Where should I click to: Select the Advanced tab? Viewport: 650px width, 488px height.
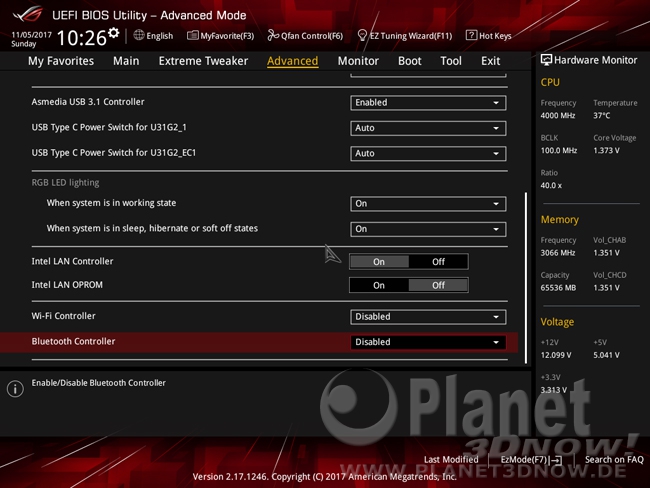click(293, 61)
